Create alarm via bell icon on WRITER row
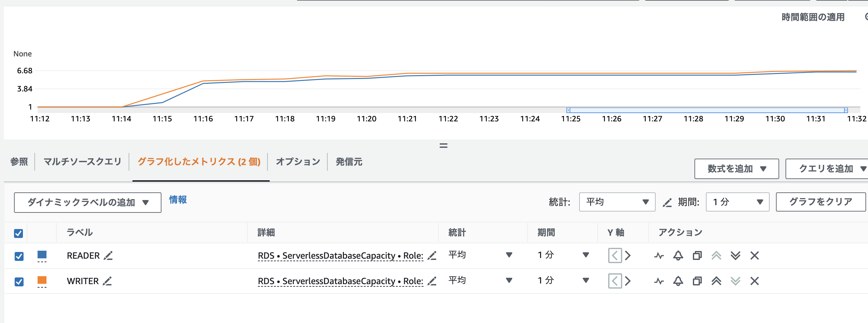Image resolution: width=868 pixels, height=323 pixels. click(678, 281)
